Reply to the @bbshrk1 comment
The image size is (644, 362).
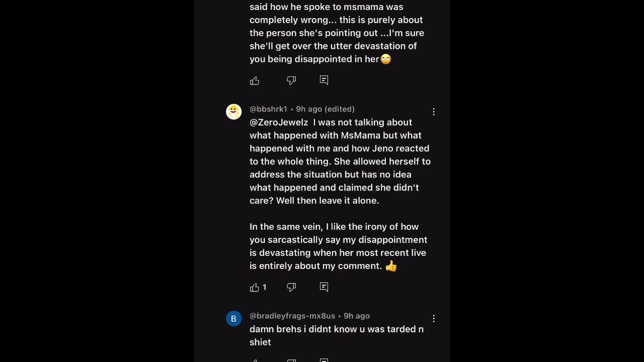pyautogui.click(x=324, y=287)
